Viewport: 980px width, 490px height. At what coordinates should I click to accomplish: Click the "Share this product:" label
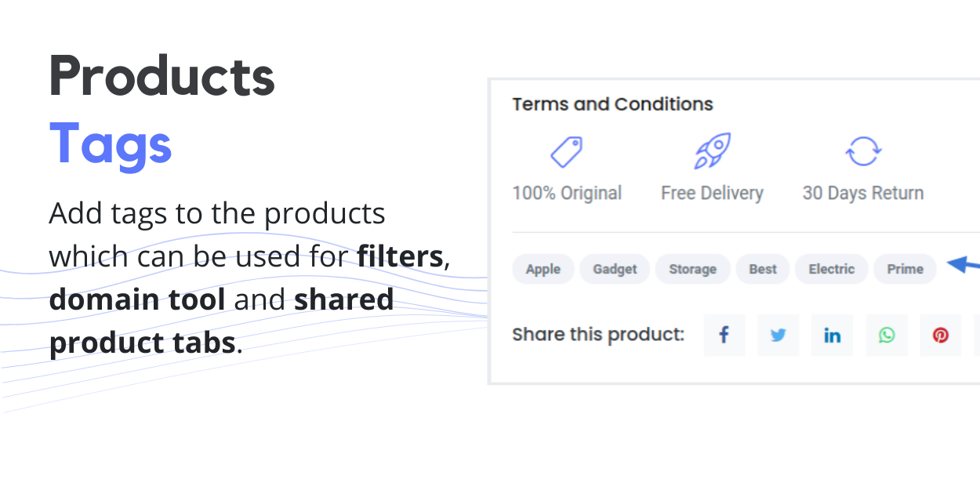pos(597,335)
